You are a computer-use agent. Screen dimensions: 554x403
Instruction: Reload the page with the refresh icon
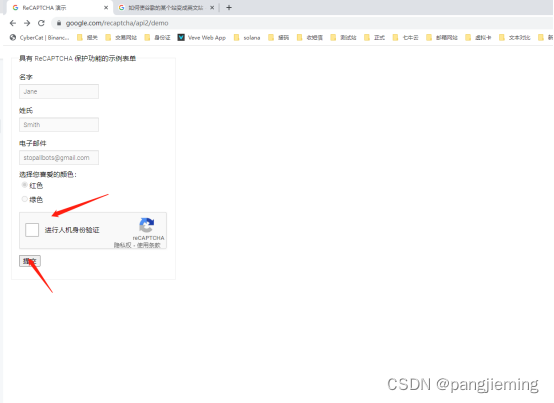pyautogui.click(x=41, y=23)
